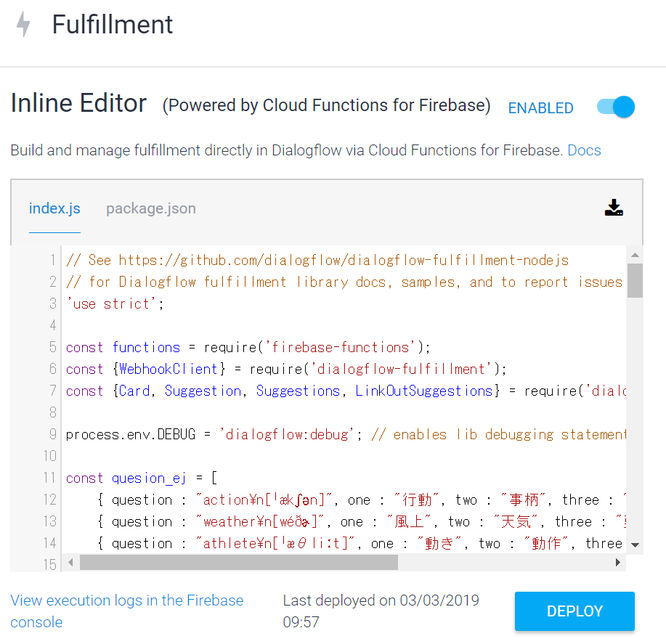Click the Fulfillment lightning bolt icon
The image size is (666, 644).
[x=24, y=25]
